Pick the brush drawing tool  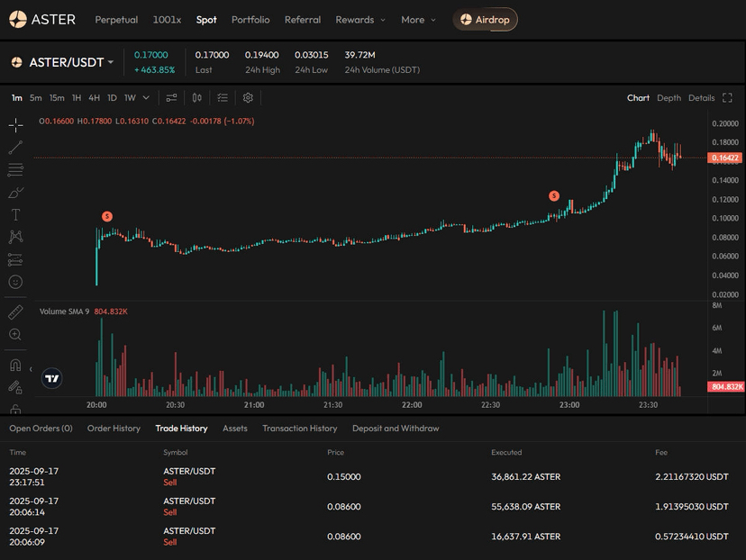pos(15,192)
